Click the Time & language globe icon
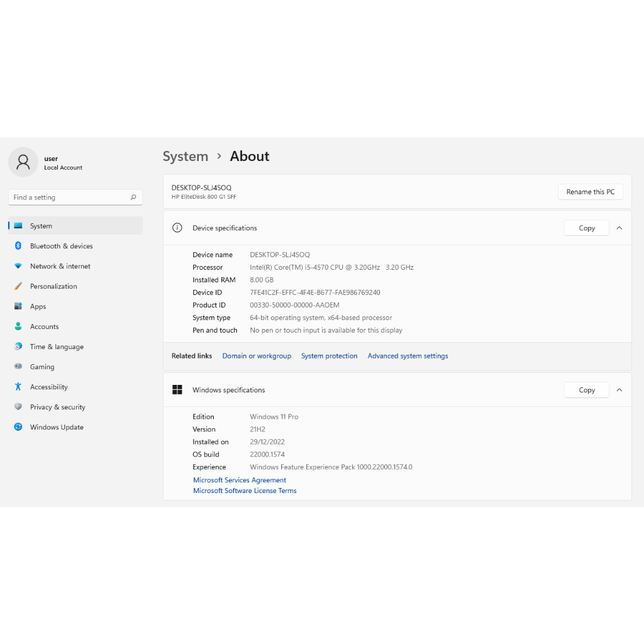 [x=18, y=347]
